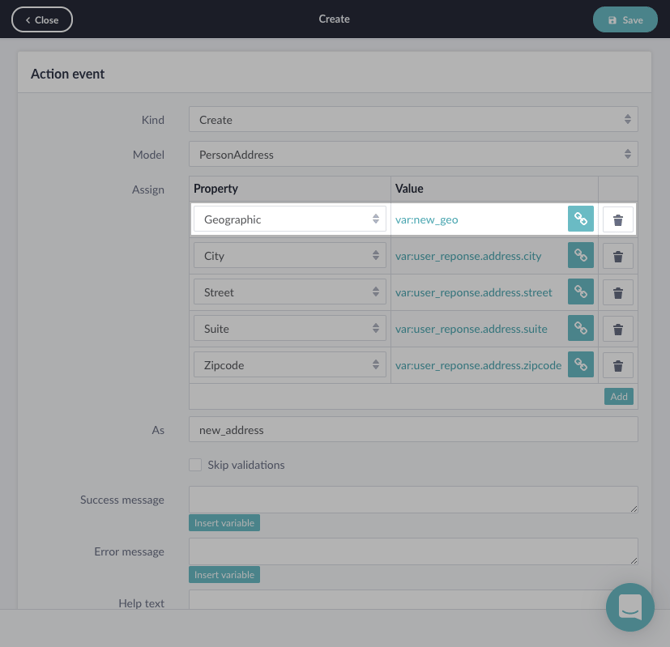This screenshot has width=670, height=647.
Task: Click the link icon for Geographic value
Action: (580, 219)
